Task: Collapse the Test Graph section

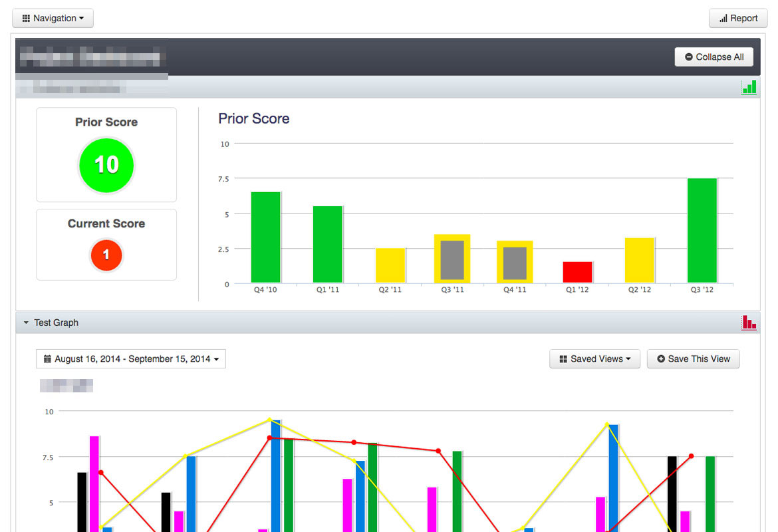Action: pos(51,323)
